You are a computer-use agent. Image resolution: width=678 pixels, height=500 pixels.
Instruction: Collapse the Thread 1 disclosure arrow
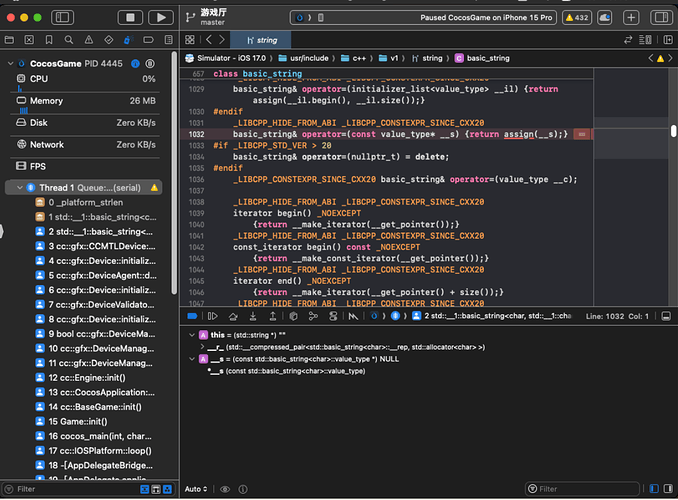tap(19, 188)
